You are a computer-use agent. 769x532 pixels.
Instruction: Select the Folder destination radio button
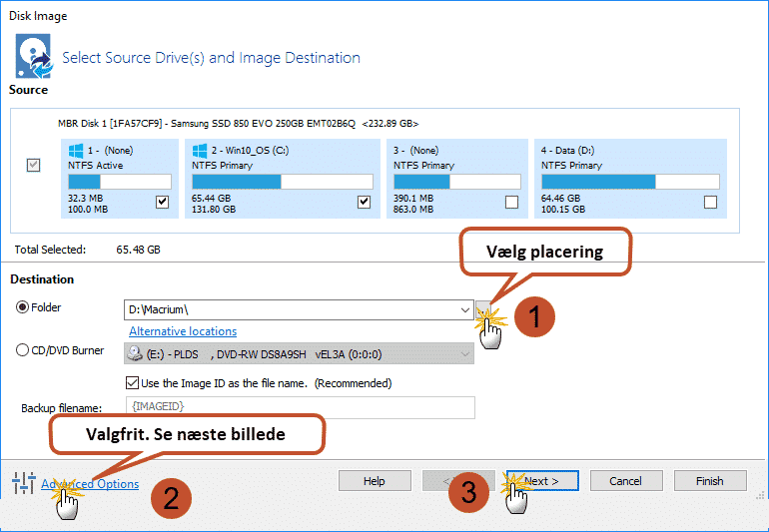click(23, 307)
